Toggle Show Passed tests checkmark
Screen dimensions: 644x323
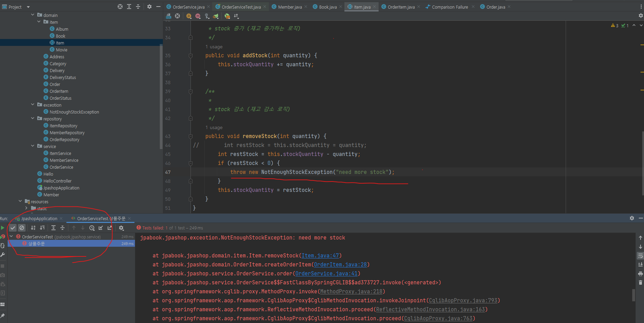[x=13, y=228]
